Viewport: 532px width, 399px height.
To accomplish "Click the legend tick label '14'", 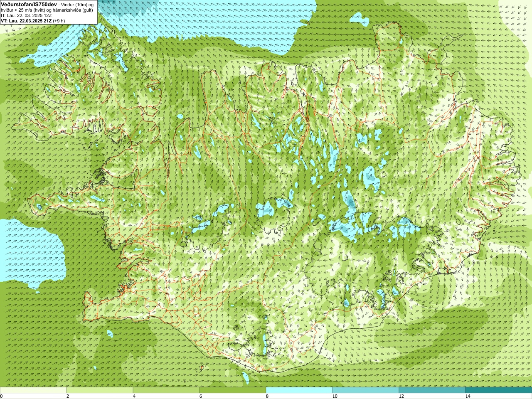I will (x=468, y=396).
